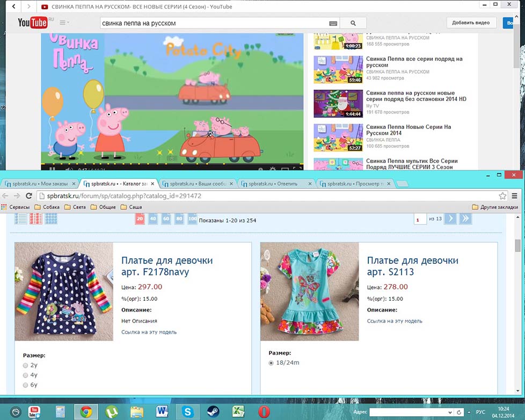Click the YouTube search magnifier button
The width and height of the screenshot is (525, 420).
[353, 23]
